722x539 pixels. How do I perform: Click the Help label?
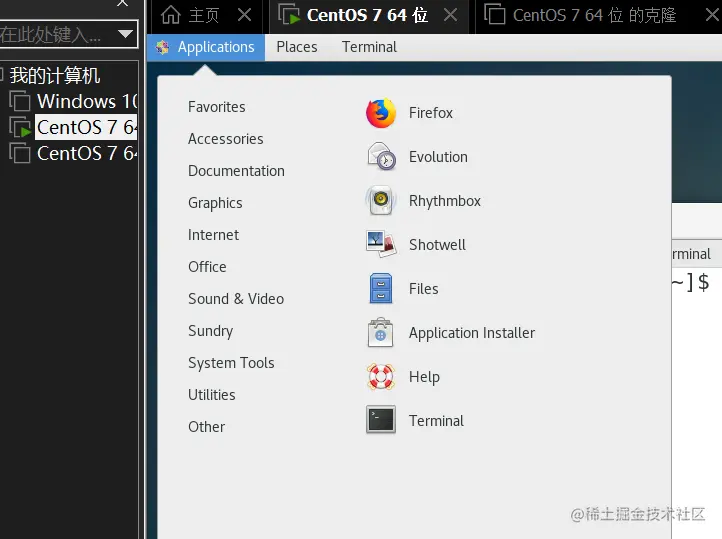tap(424, 377)
